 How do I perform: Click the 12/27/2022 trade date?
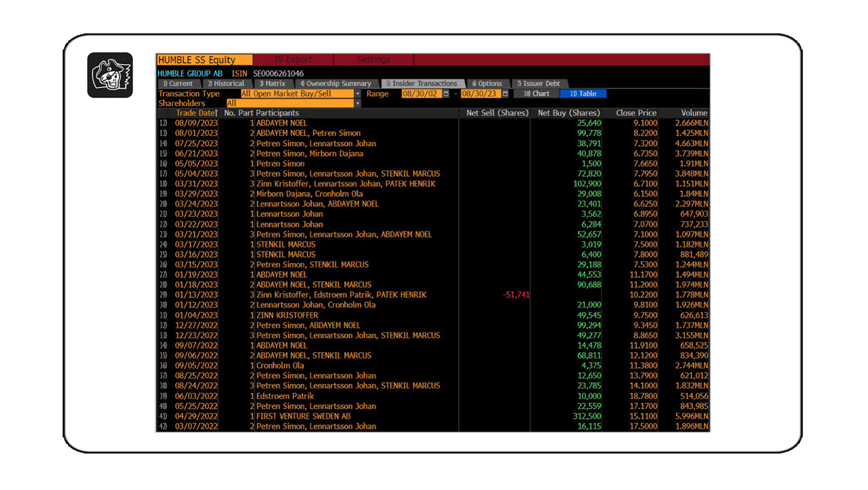196,325
